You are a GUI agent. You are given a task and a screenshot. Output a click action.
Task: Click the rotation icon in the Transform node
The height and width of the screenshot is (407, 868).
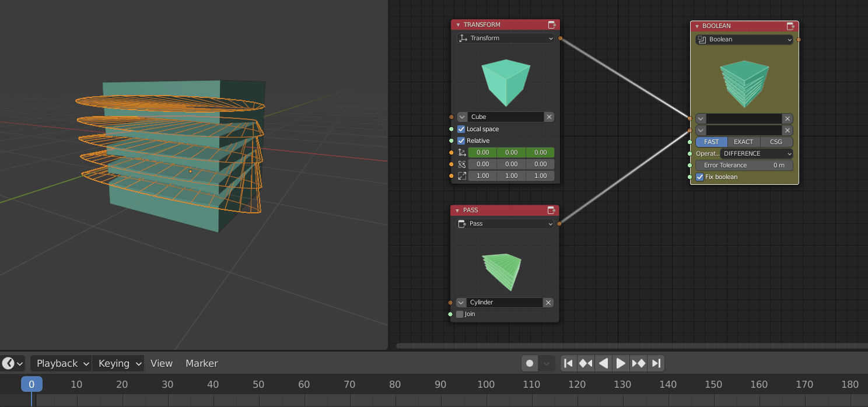click(462, 164)
